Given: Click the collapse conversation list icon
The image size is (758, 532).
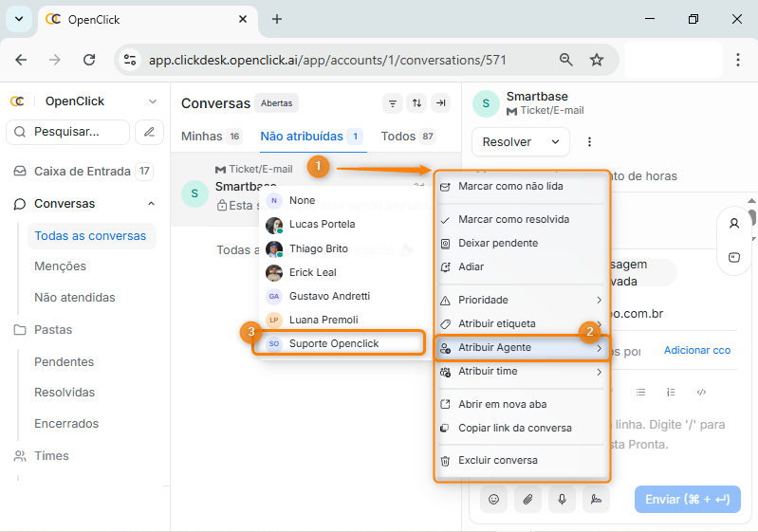Looking at the screenshot, I should point(440,103).
